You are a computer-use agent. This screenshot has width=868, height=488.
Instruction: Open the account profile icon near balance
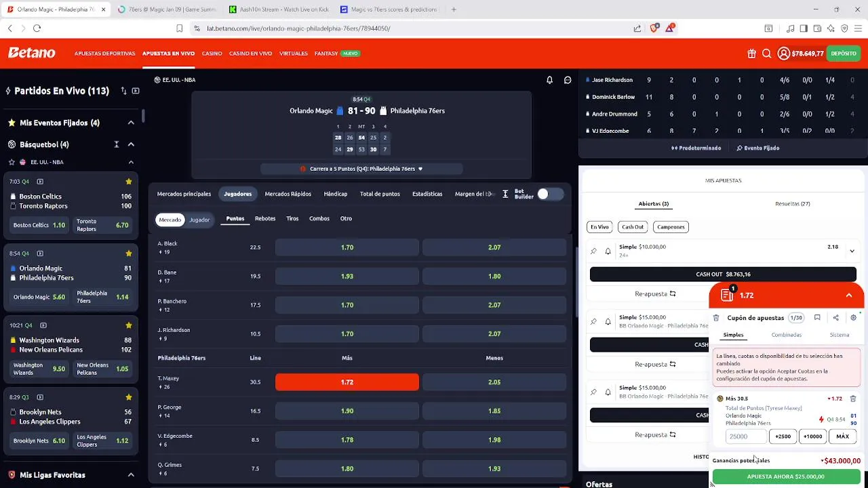point(783,54)
